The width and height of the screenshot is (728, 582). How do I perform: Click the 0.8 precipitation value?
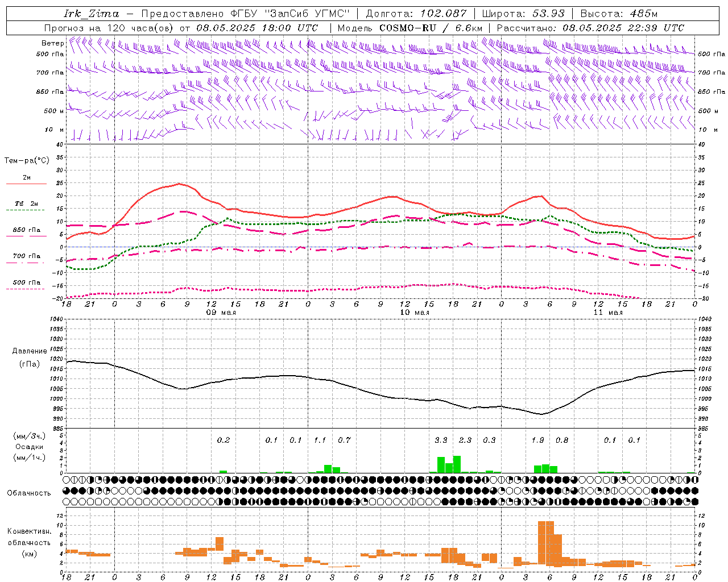pyautogui.click(x=562, y=440)
